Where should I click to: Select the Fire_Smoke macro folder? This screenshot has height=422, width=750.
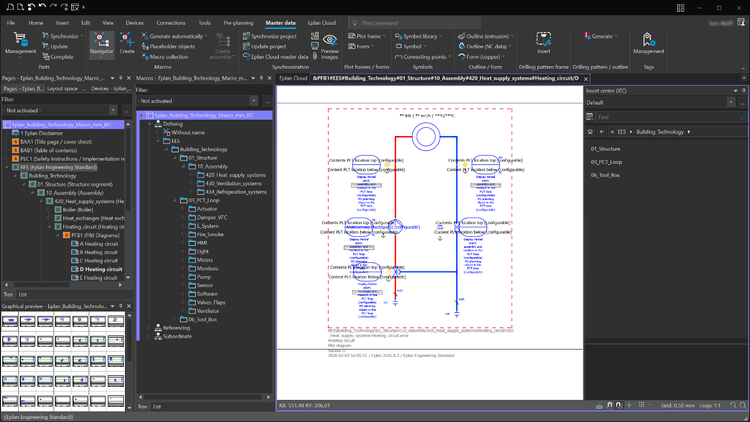coord(206,234)
